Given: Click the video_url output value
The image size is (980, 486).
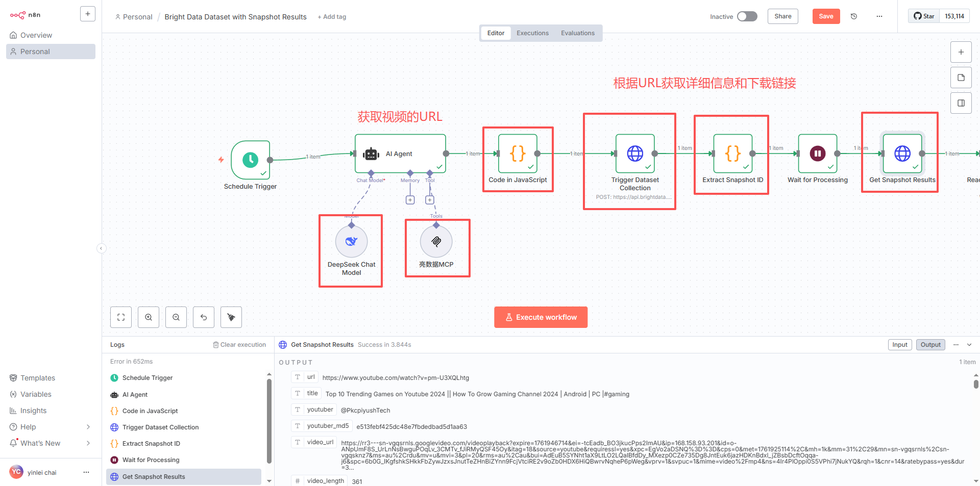Looking at the screenshot, I should point(652,455).
